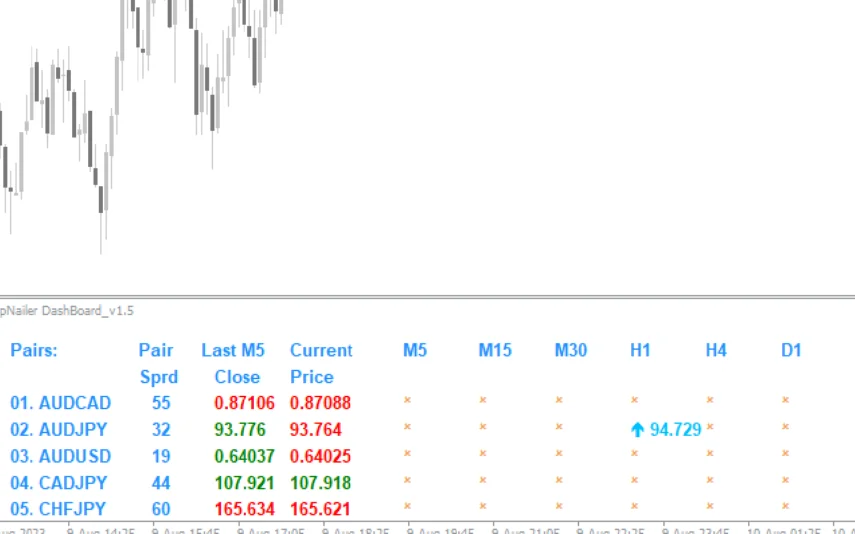Image resolution: width=855 pixels, height=534 pixels.
Task: Click the AUDJPY signal price 94.729
Action: pos(676,430)
